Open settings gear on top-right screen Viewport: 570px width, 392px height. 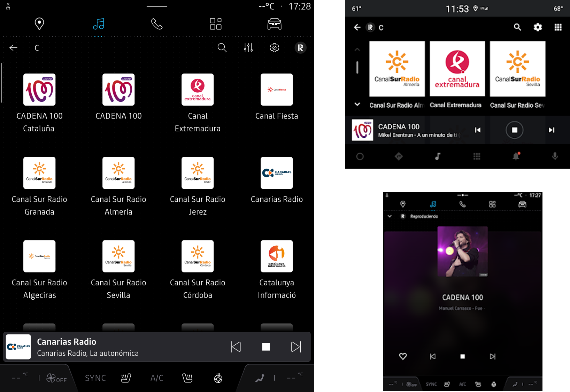click(538, 27)
